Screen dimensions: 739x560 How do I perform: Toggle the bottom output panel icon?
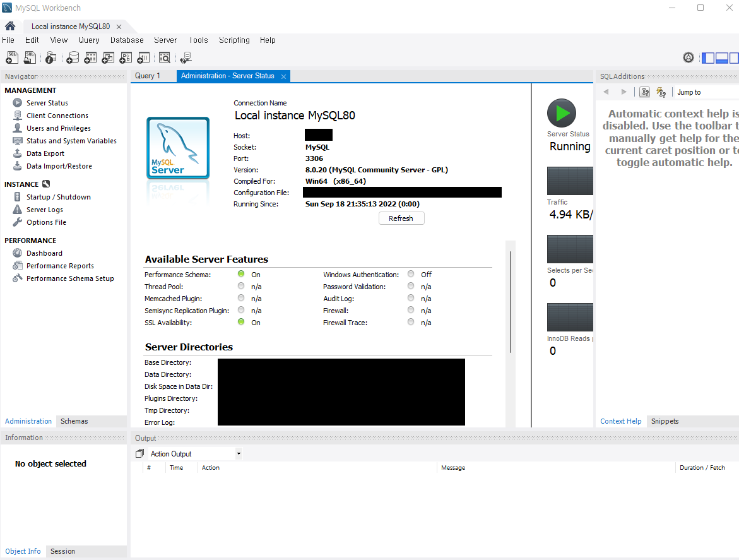(721, 57)
